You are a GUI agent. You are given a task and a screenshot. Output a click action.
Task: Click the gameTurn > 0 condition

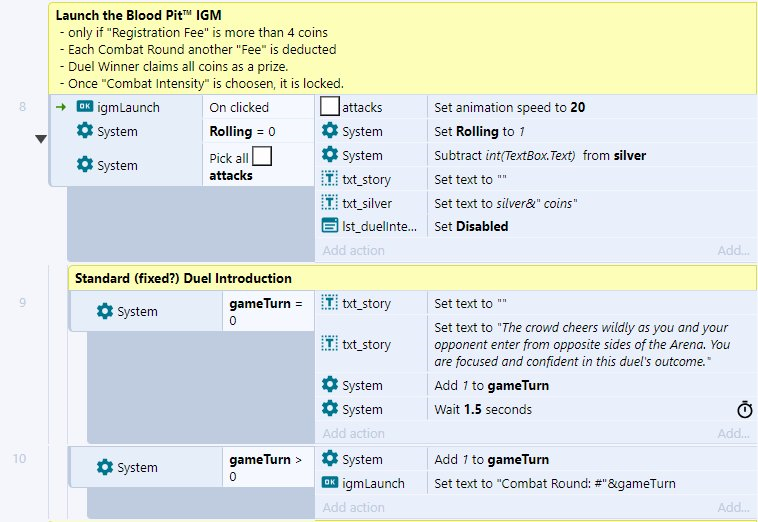pos(268,467)
